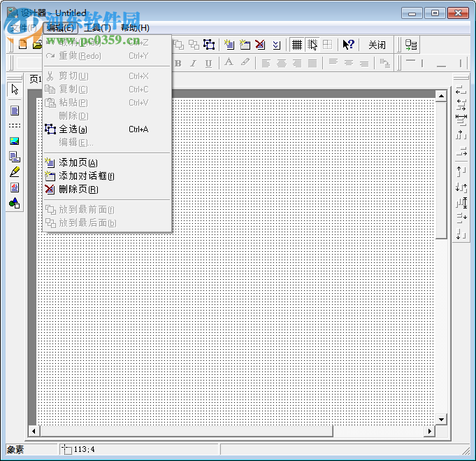Viewport: 476px width, 461px height.
Task: Choose 添加对话框 from Edit menu
Action: (x=107, y=176)
